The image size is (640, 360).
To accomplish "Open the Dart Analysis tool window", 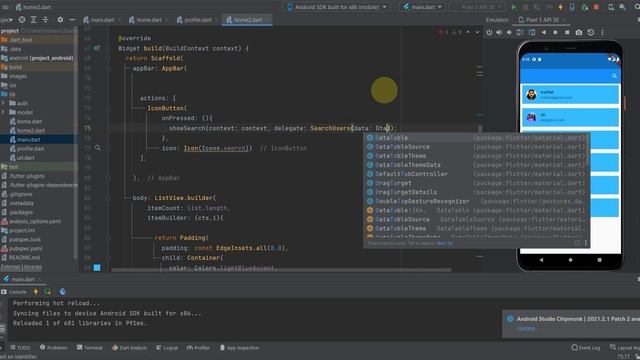I will click(129, 348).
